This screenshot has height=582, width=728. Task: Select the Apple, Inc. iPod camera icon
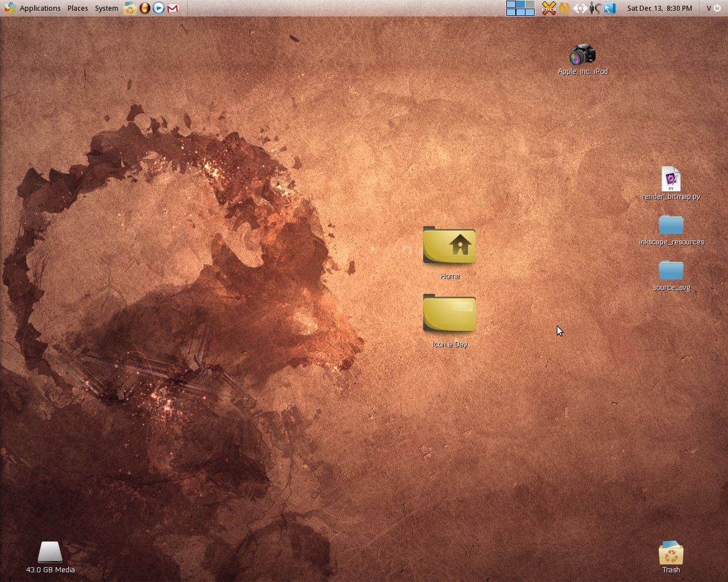pos(582,55)
